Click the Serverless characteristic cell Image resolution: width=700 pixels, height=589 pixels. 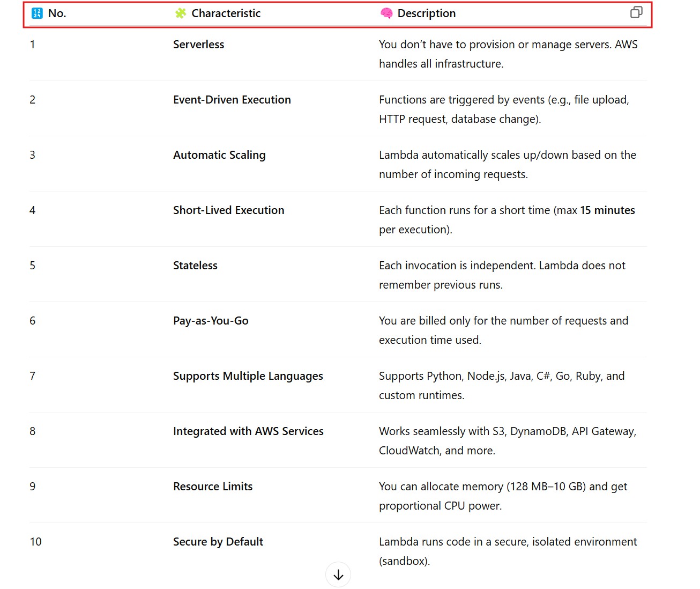198,45
